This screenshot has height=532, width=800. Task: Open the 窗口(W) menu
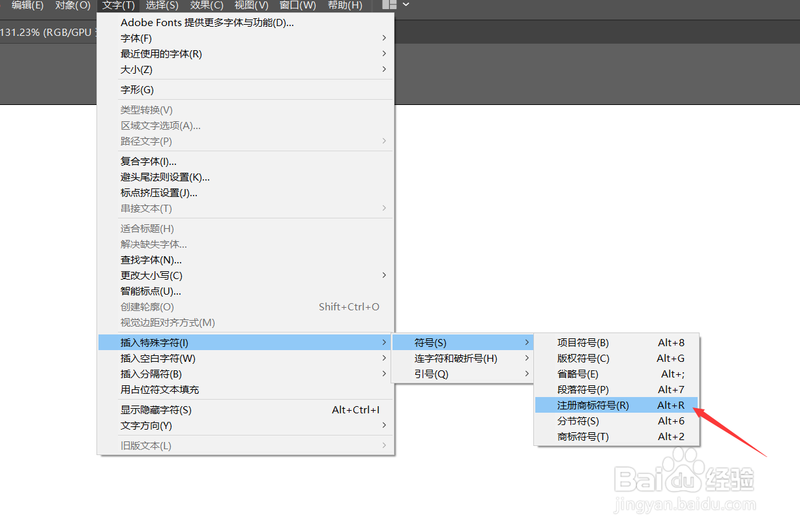click(297, 5)
